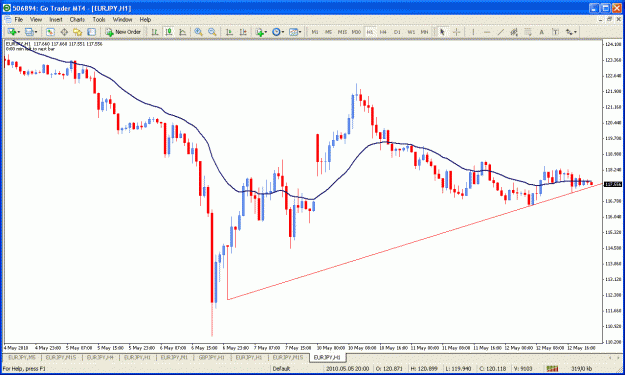
Task: Open the Arrows objects dropdown
Action: 571,32
